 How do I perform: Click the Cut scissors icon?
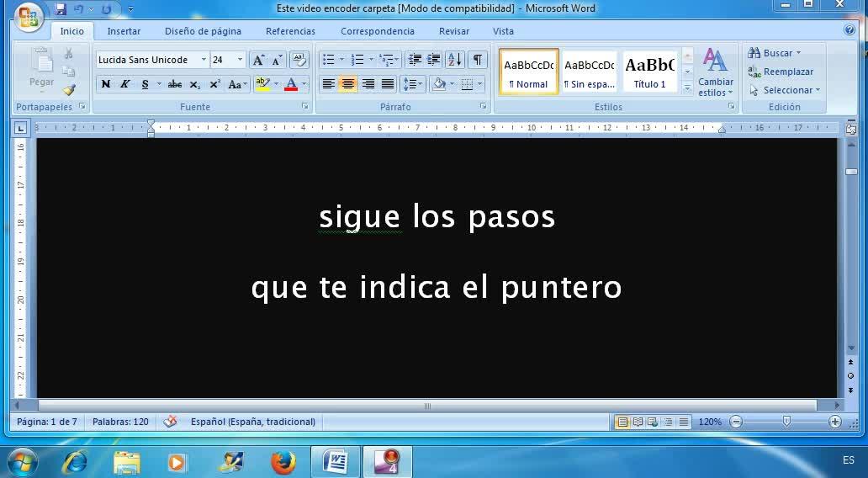pyautogui.click(x=69, y=54)
